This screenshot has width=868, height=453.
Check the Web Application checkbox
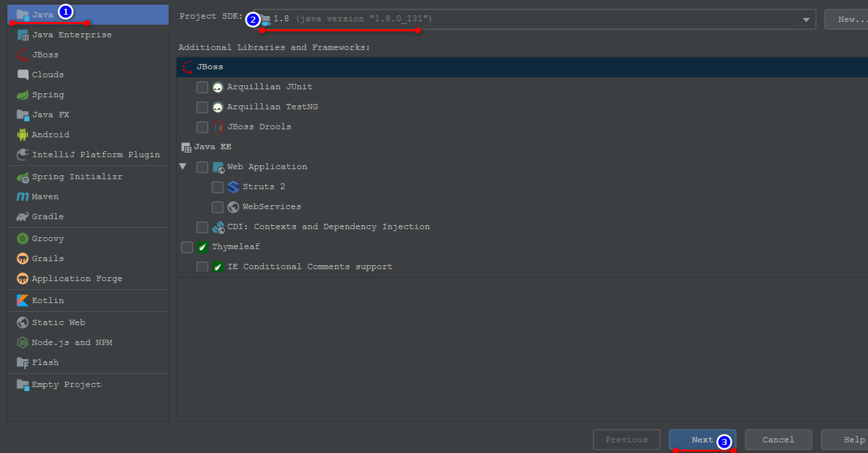coord(202,167)
